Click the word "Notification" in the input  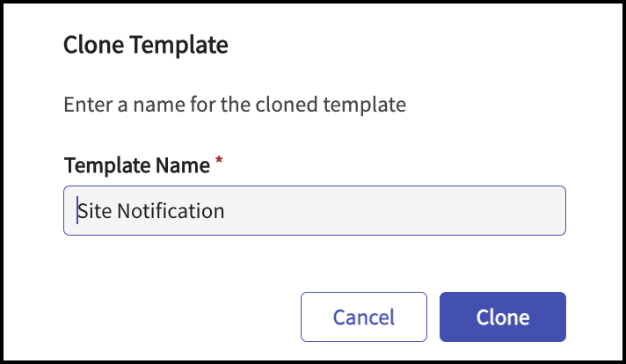171,211
